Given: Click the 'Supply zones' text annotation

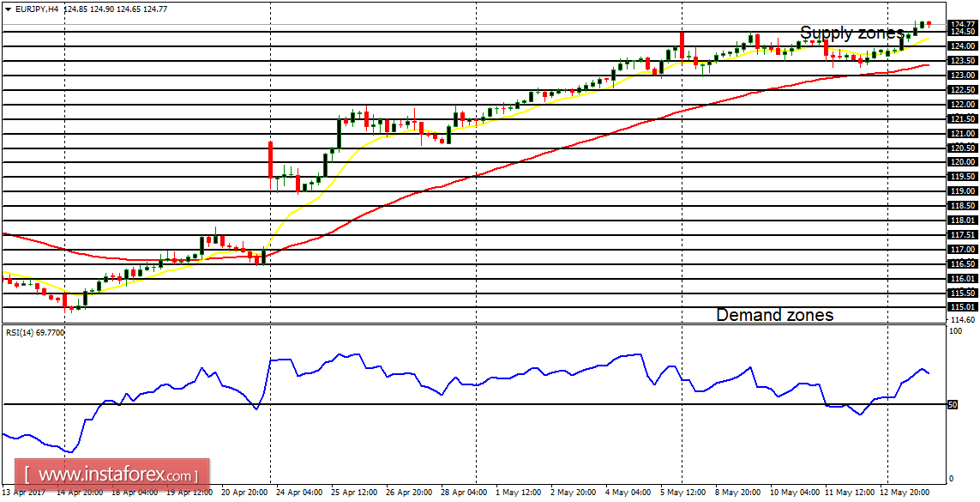Looking at the screenshot, I should coord(851,34).
